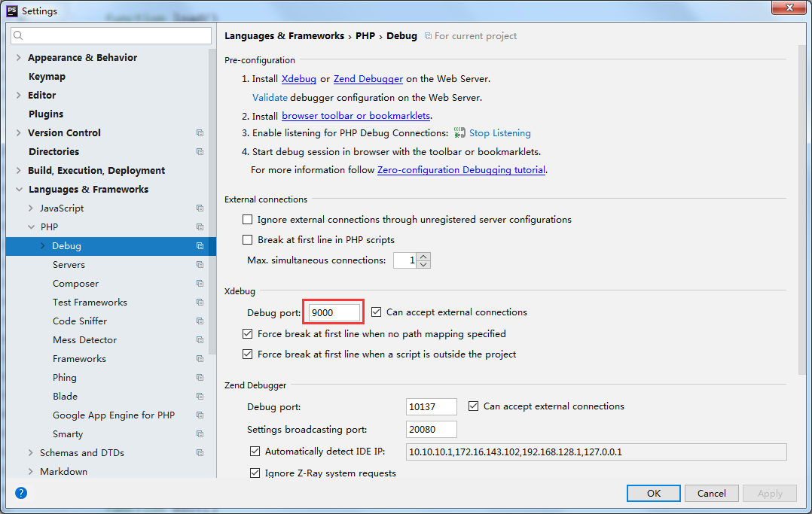This screenshot has height=514, width=812.
Task: Open the Xdebug install link
Action: (x=299, y=79)
